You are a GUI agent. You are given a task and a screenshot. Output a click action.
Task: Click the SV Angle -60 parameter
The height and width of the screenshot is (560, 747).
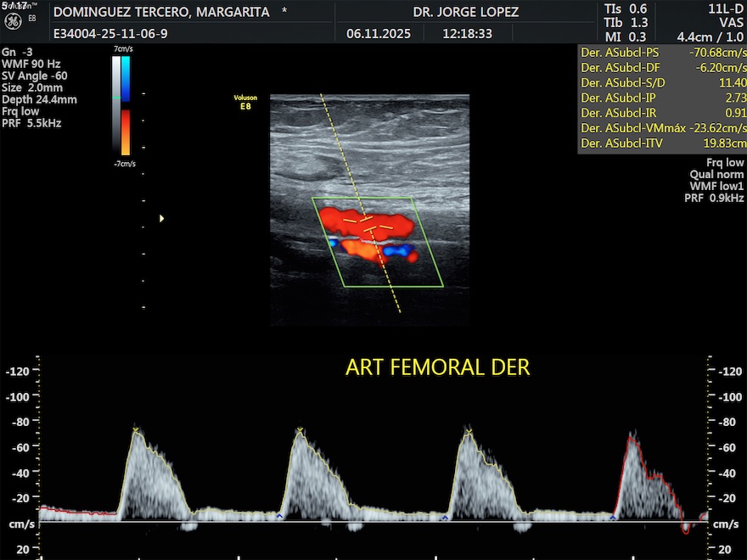tap(36, 76)
